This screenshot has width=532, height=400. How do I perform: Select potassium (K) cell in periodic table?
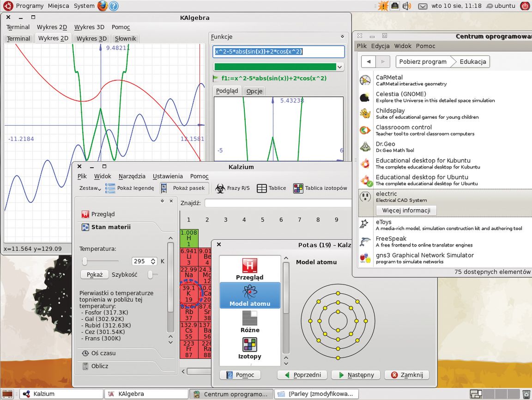click(x=188, y=293)
